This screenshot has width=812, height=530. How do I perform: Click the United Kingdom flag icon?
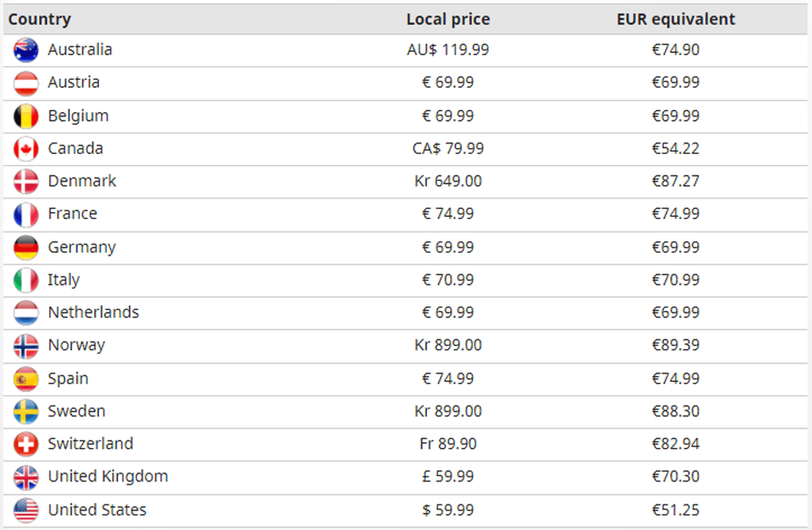26,477
